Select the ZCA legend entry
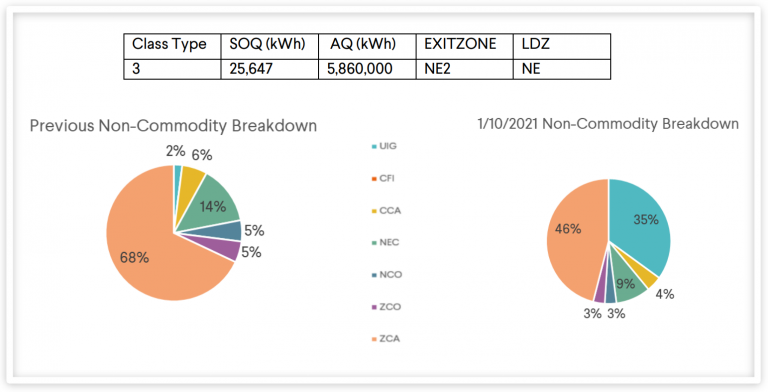 click(386, 339)
